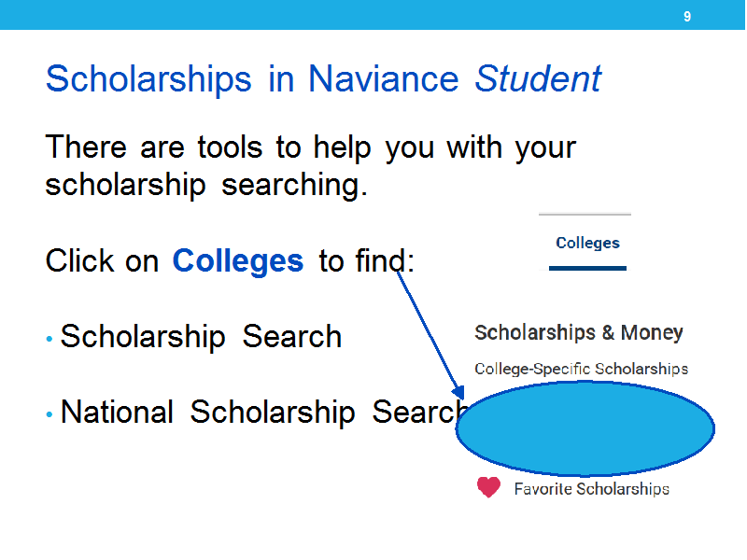Click the blue arrow line from find
Screen dimensions: 747x560
tap(428, 331)
